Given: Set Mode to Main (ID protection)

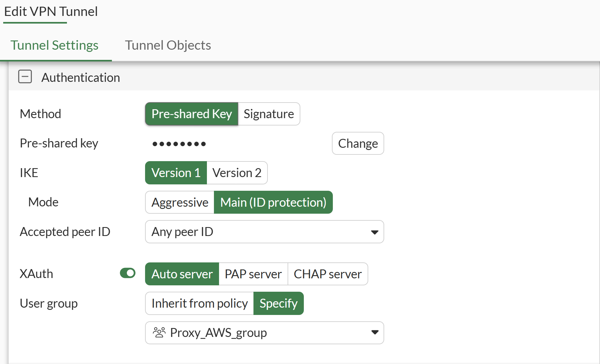Looking at the screenshot, I should pos(273,203).
